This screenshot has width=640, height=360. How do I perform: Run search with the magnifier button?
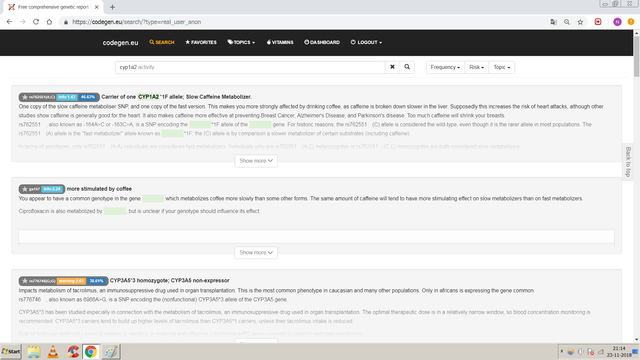(407, 67)
